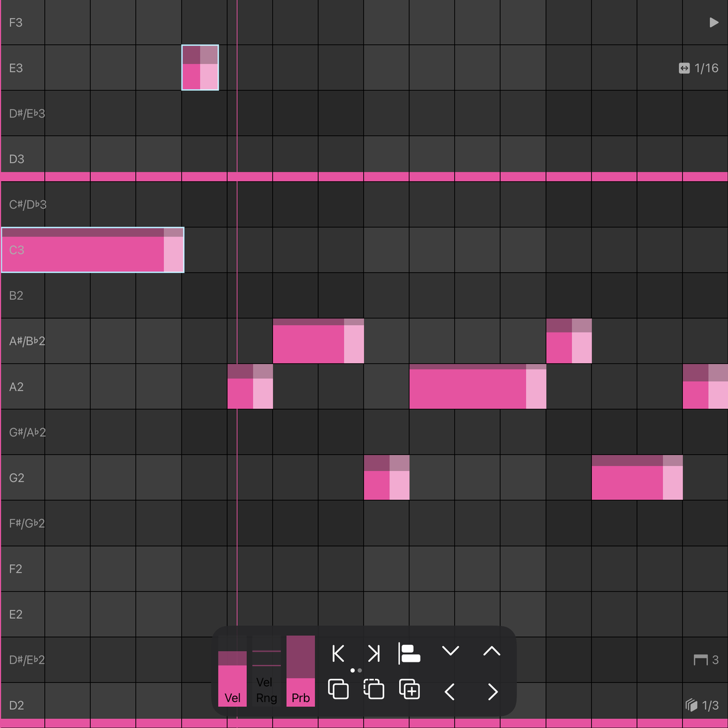Select the short A#/Bb2 note on the right

(569, 341)
